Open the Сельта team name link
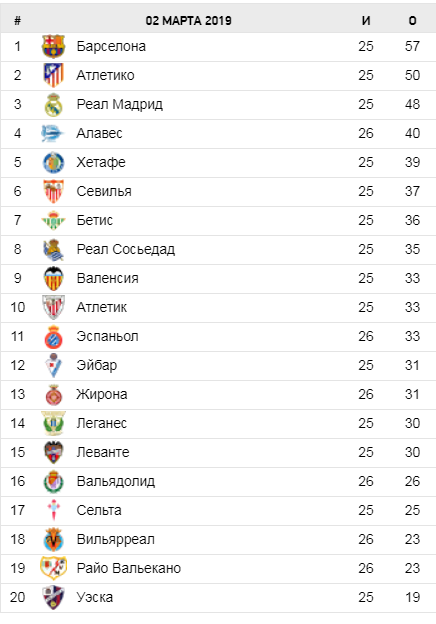The width and height of the screenshot is (436, 624). pos(99,511)
